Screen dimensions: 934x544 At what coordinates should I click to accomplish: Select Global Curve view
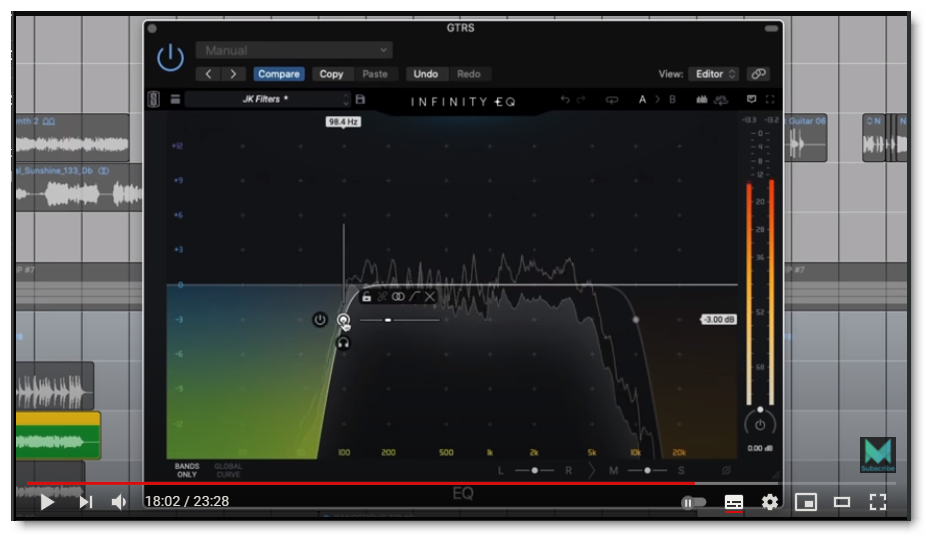pos(228,470)
